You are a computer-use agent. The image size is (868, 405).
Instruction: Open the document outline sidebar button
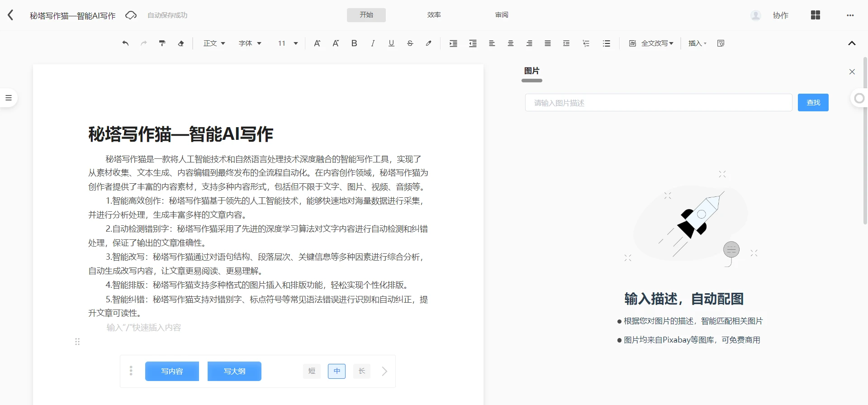point(8,98)
